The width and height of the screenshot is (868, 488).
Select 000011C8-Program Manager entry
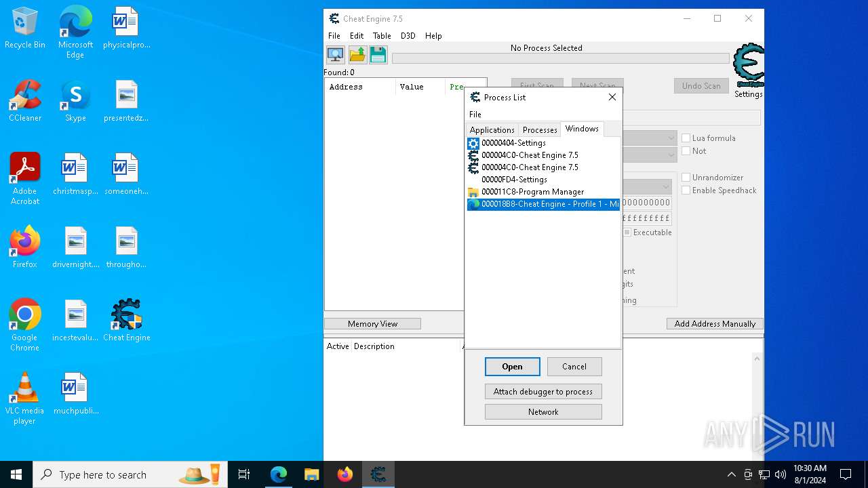tap(543, 192)
